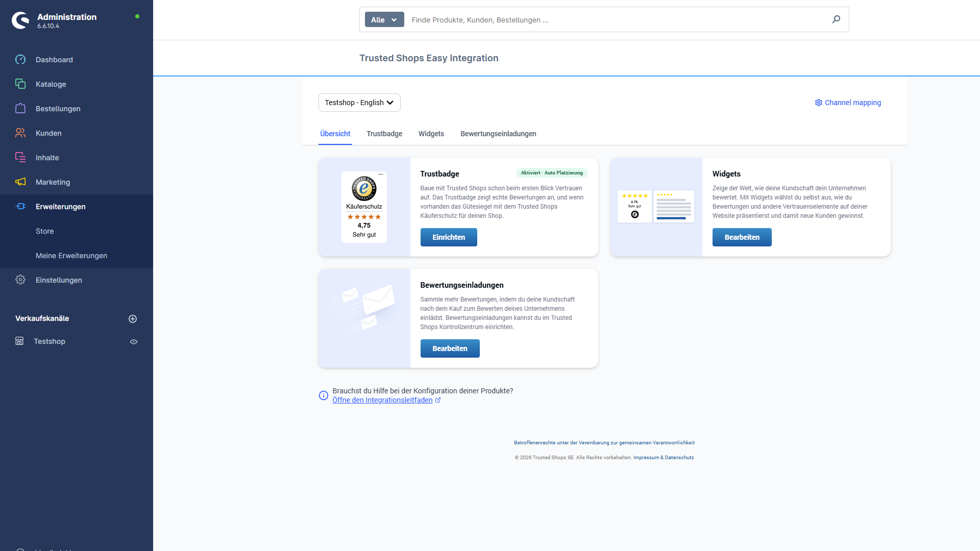The image size is (980, 551).
Task: Click the Kunden people icon
Action: 20,133
